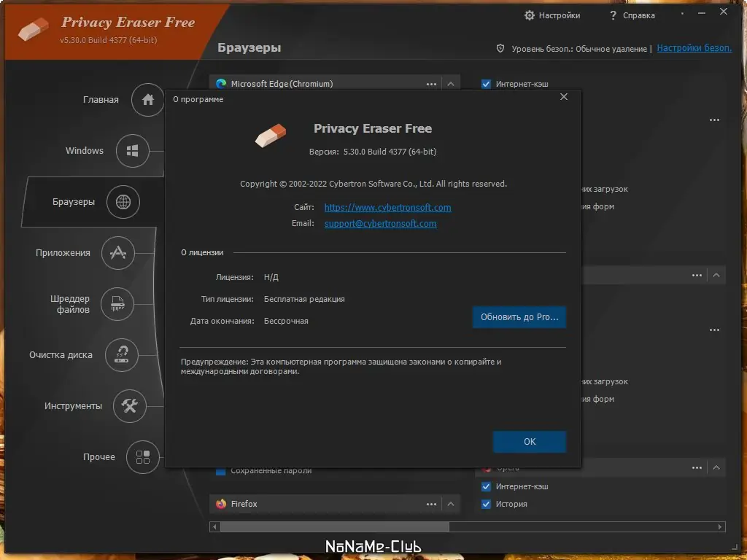This screenshot has width=747, height=560.
Task: Select the Приложения section
Action: (x=117, y=253)
